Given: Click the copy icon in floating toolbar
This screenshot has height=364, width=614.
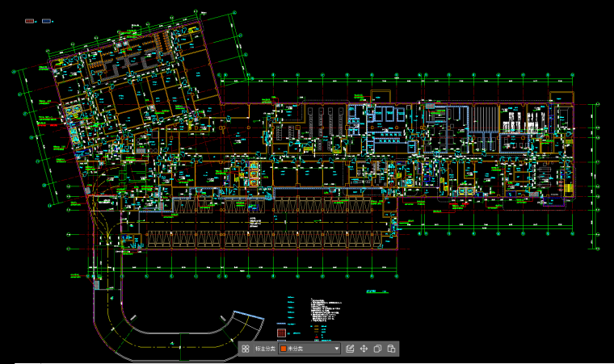Looking at the screenshot, I should (377, 349).
